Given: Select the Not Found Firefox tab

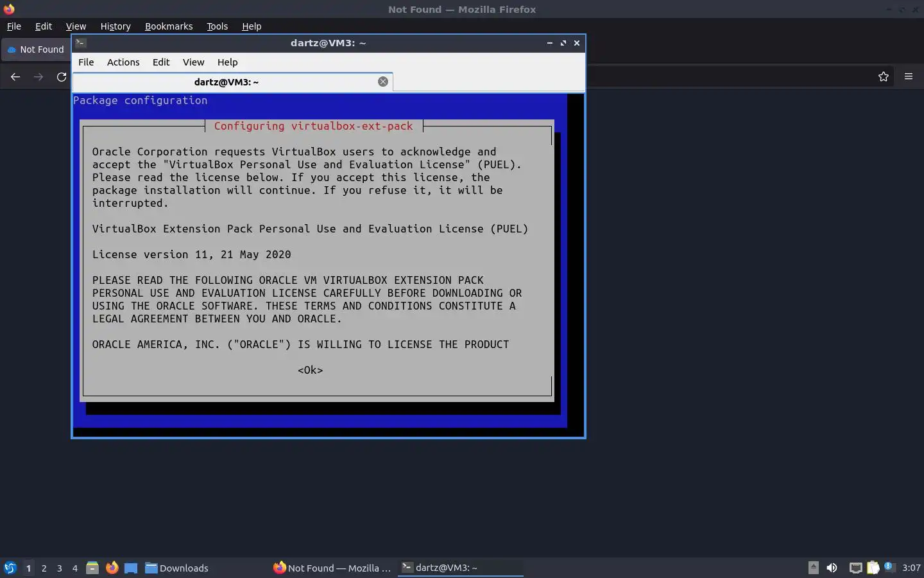Looking at the screenshot, I should (x=36, y=49).
